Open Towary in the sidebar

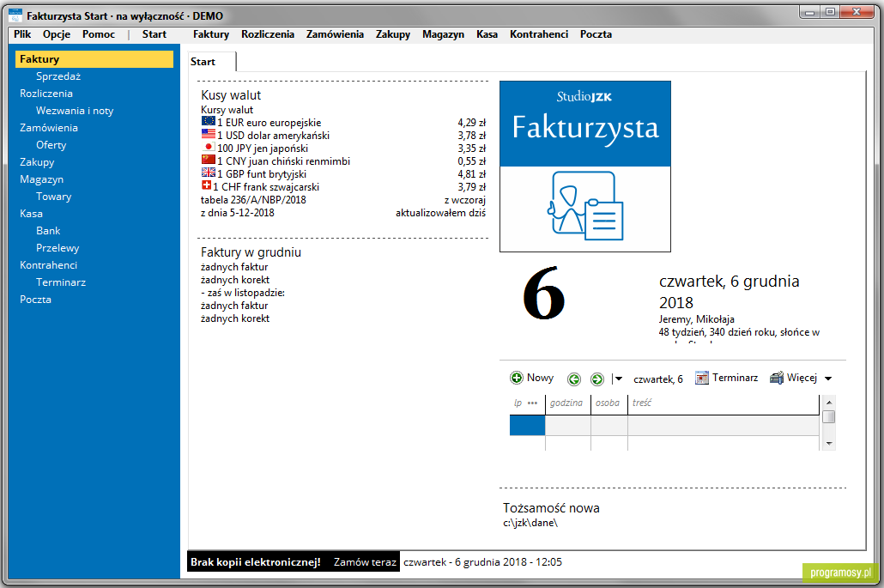[x=53, y=197]
